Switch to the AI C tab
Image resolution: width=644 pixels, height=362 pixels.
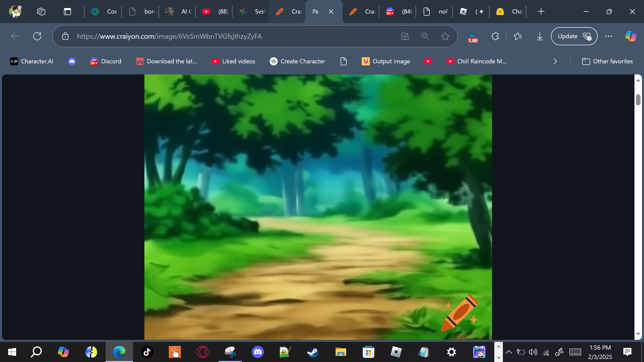coord(178,12)
